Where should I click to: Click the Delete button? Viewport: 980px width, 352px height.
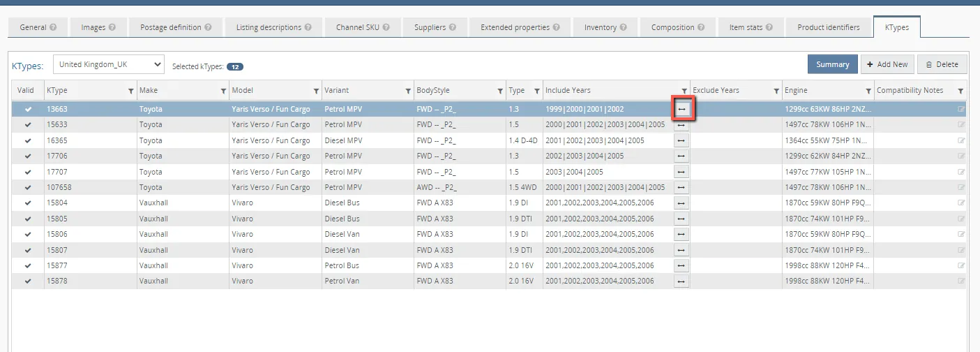[942, 64]
